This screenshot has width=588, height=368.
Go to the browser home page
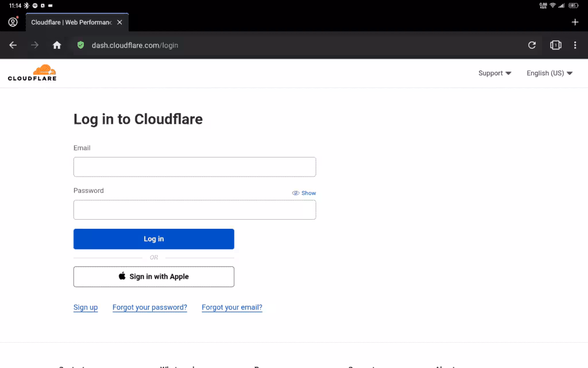coord(57,45)
